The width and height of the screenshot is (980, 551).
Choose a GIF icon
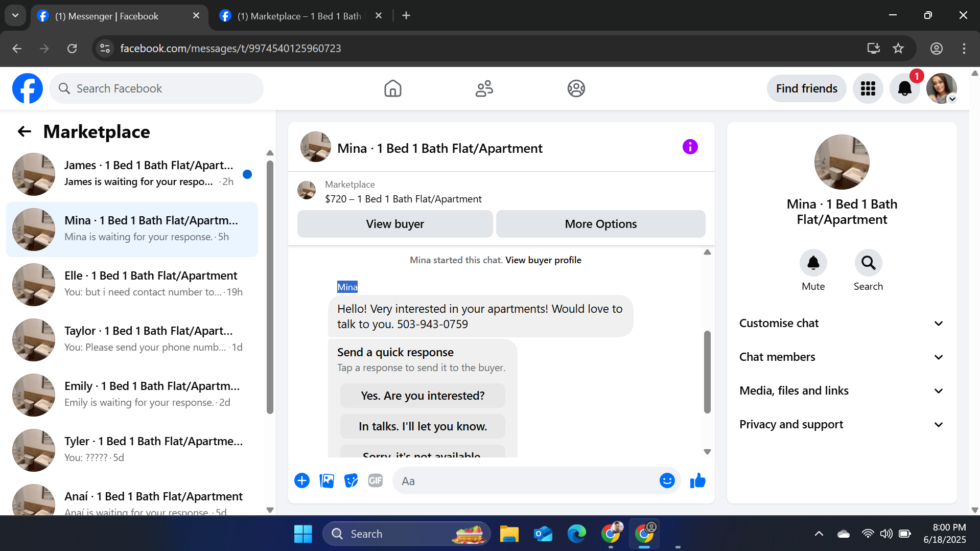[376, 480]
